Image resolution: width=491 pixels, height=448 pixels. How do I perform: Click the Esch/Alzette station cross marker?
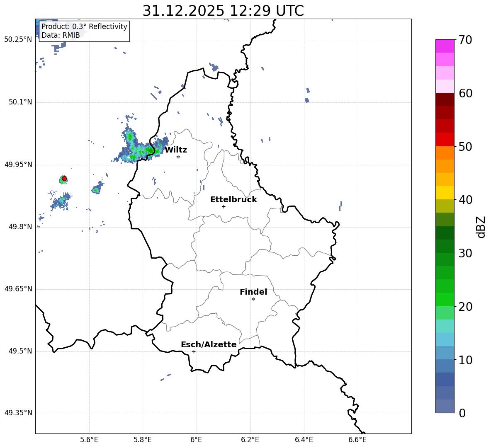coord(194,351)
